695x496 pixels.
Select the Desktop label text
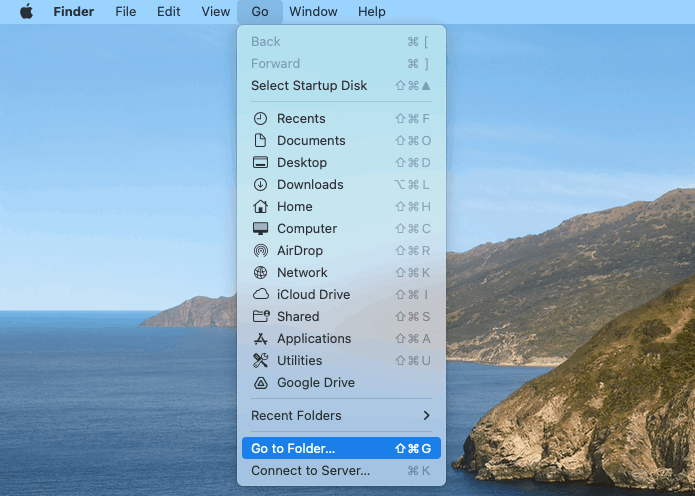coord(302,163)
